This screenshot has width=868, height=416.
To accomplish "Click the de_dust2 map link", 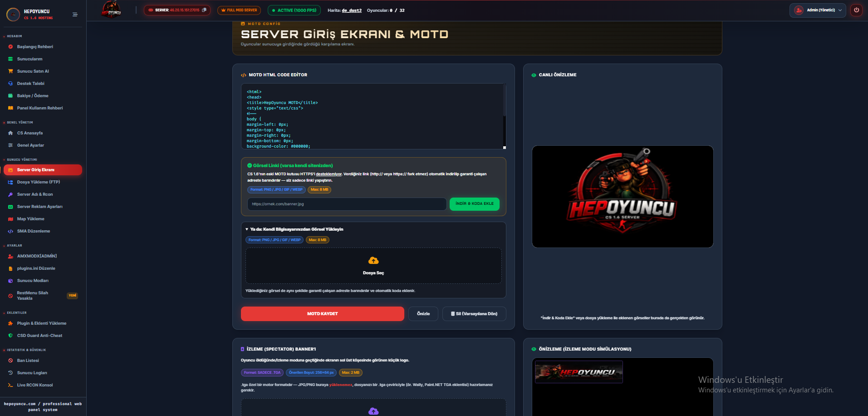I will pos(352,10).
